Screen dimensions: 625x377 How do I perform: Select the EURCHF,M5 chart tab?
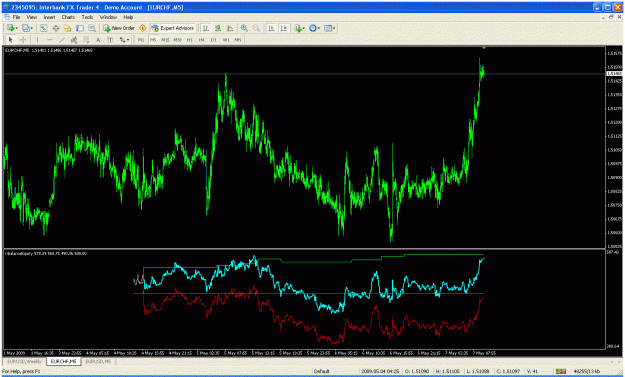click(63, 361)
